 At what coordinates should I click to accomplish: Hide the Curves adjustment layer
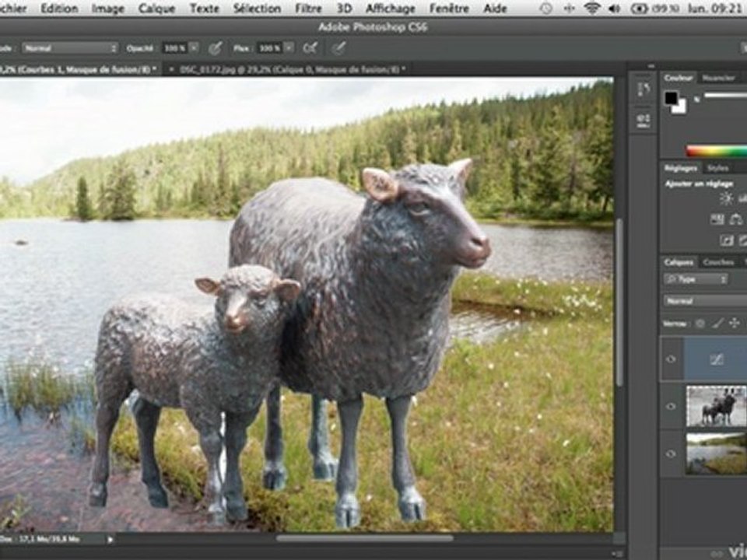671,359
